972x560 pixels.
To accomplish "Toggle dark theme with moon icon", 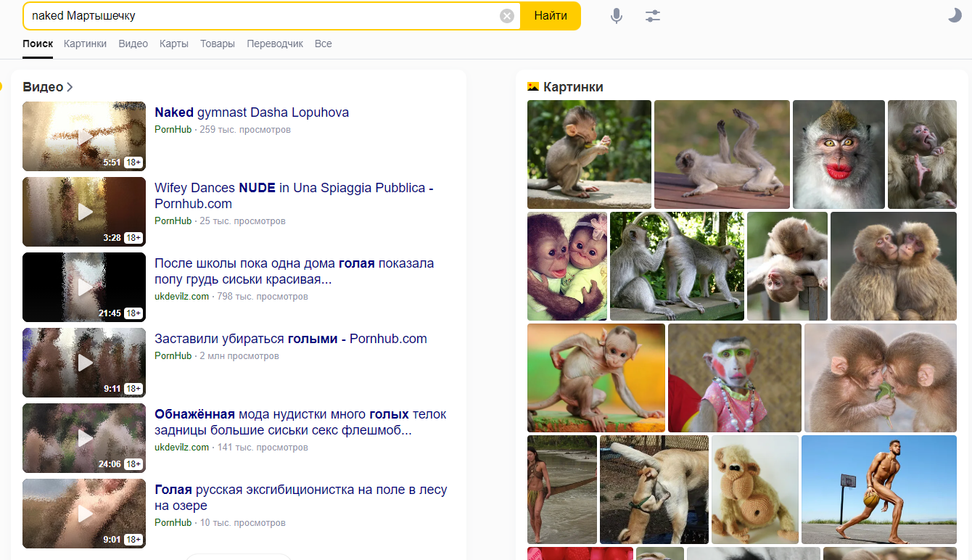I will tap(955, 16).
